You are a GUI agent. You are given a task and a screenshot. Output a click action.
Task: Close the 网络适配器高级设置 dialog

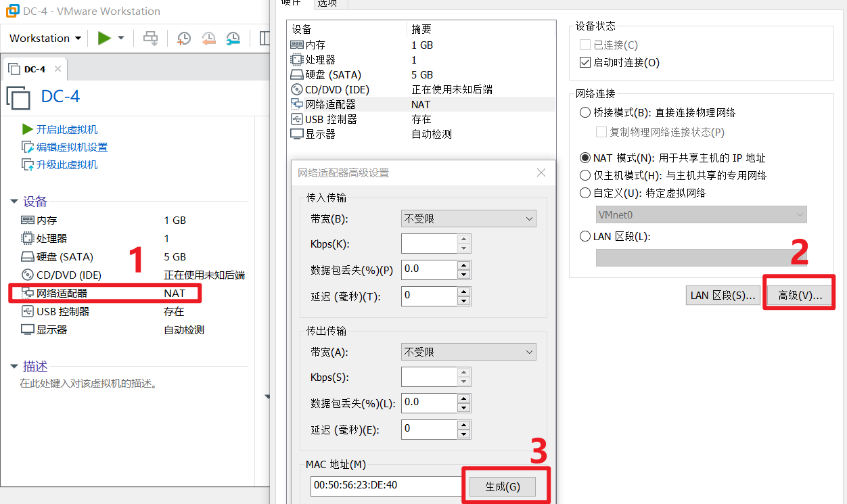pyautogui.click(x=541, y=173)
